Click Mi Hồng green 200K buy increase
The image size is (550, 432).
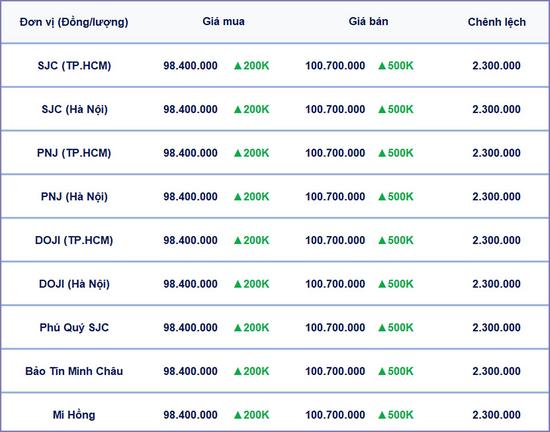(x=251, y=415)
